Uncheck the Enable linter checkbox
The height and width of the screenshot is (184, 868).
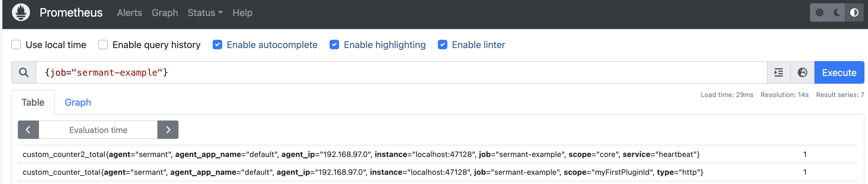point(442,45)
